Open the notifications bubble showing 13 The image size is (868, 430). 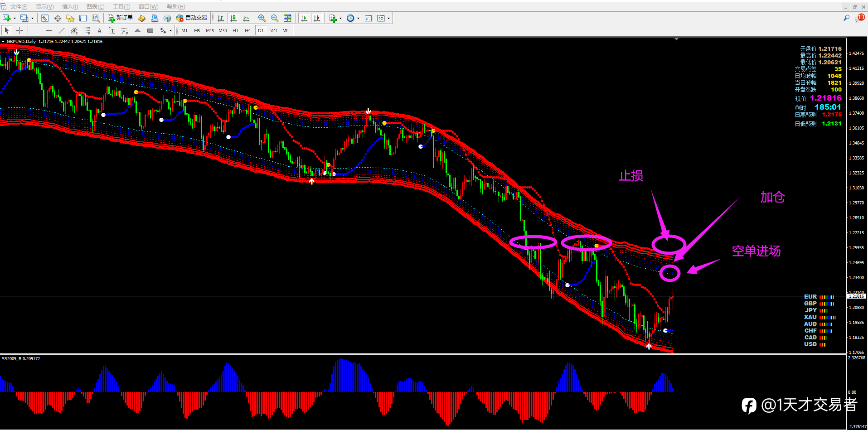tap(860, 18)
